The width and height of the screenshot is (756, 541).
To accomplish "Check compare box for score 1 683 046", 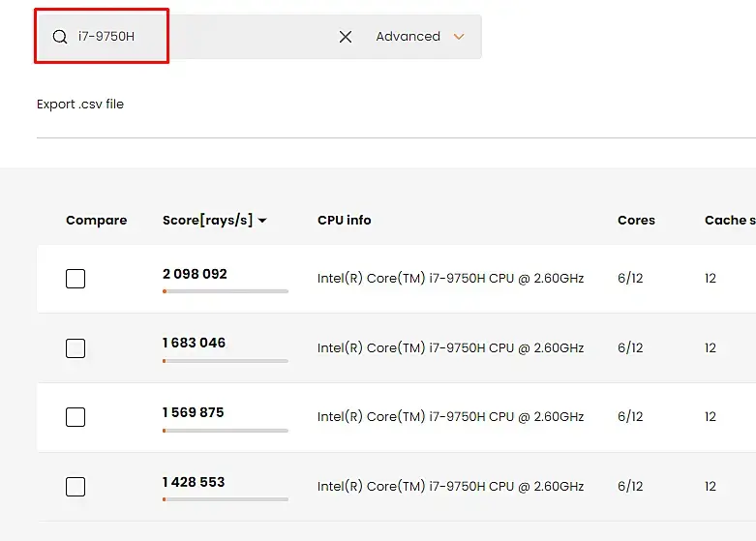I will point(76,348).
